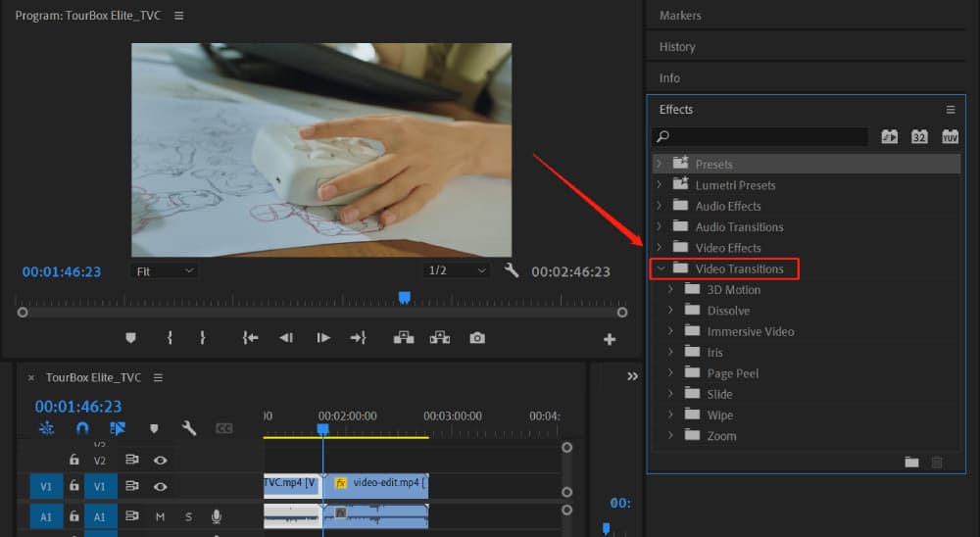
Task: Open Timeline Display Settings wrench icon
Action: coord(189,428)
